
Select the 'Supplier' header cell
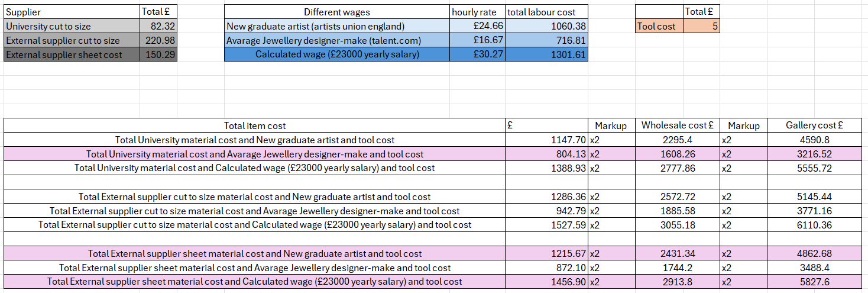pyautogui.click(x=72, y=12)
